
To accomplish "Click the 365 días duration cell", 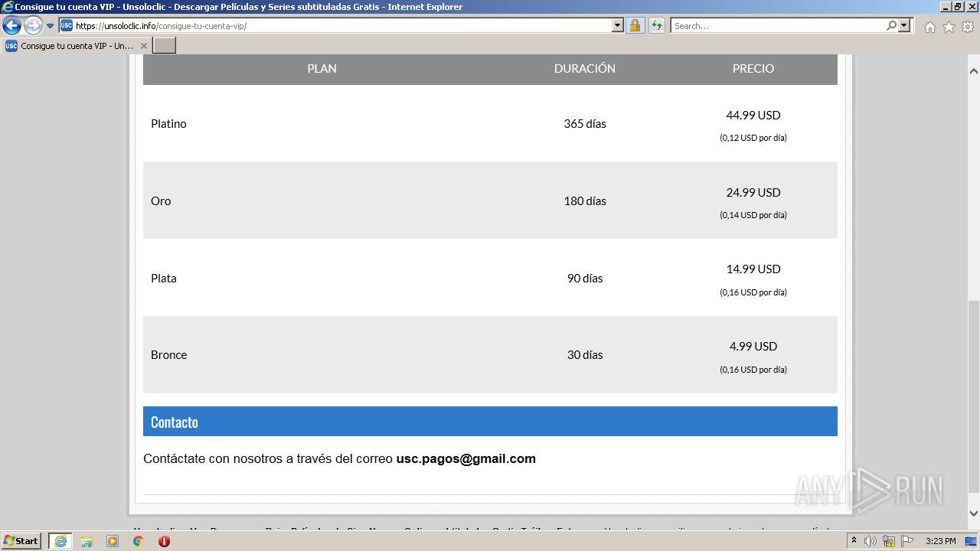I will (x=585, y=123).
